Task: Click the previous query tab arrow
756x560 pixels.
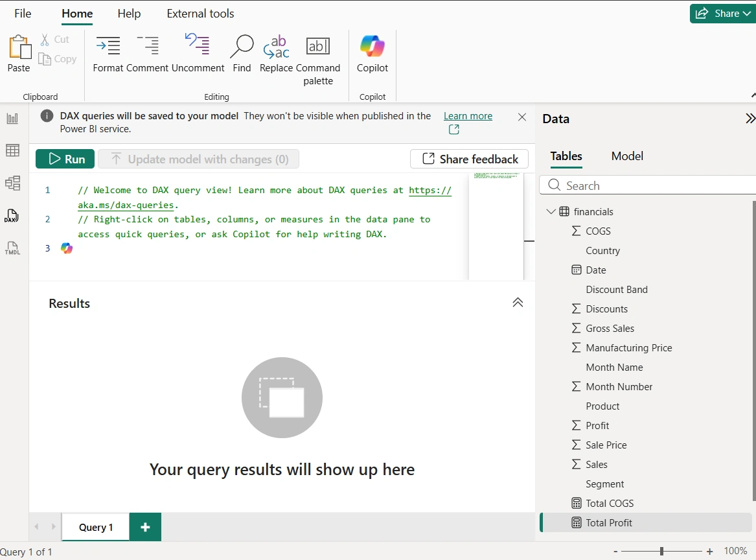Action: point(37,527)
